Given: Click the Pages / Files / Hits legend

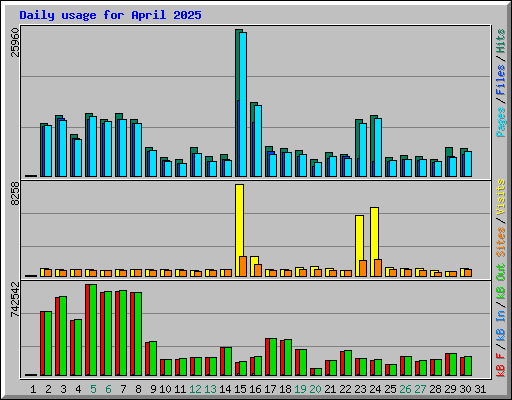Looking at the screenshot, I should pos(501,83).
